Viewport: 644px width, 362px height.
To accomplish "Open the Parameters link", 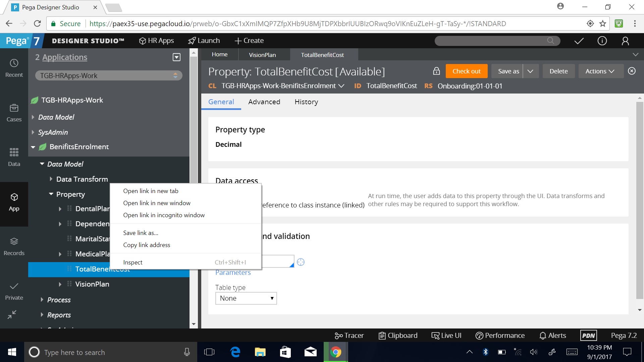I will pos(233,273).
